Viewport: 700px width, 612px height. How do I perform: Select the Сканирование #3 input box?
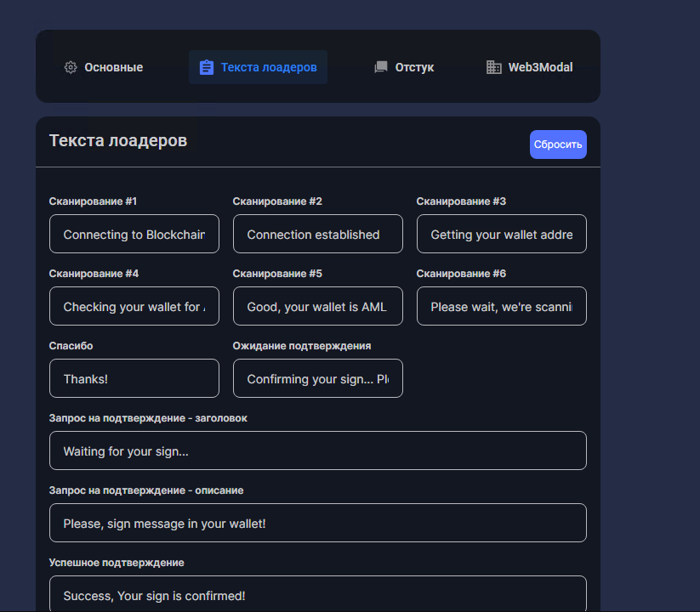click(502, 235)
